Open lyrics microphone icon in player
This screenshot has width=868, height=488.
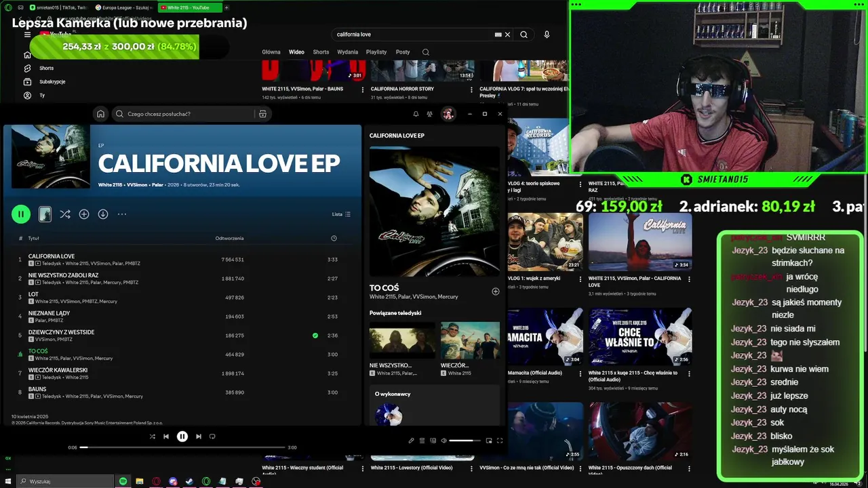coord(411,441)
